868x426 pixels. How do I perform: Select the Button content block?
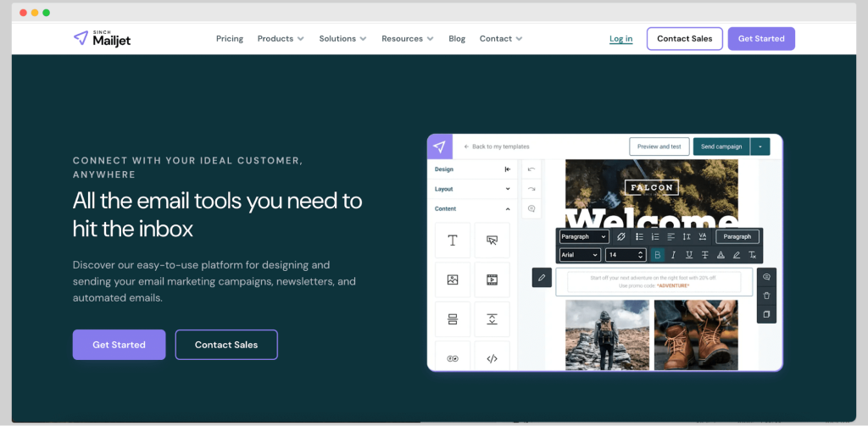pyautogui.click(x=492, y=241)
